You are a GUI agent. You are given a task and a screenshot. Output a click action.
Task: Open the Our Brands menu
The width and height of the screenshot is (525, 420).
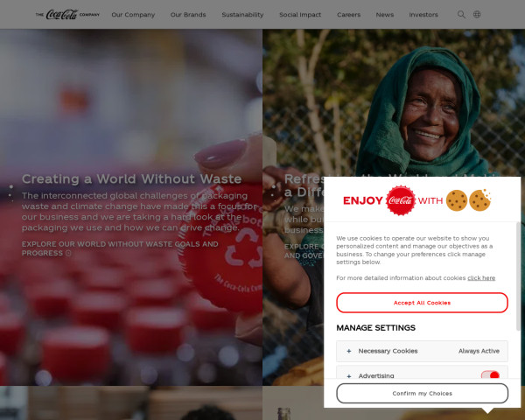(x=188, y=15)
